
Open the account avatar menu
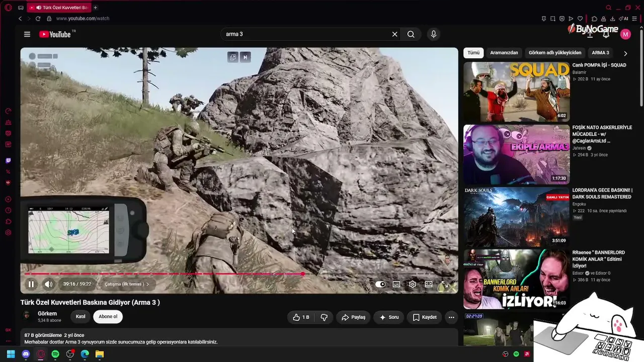coord(625,34)
